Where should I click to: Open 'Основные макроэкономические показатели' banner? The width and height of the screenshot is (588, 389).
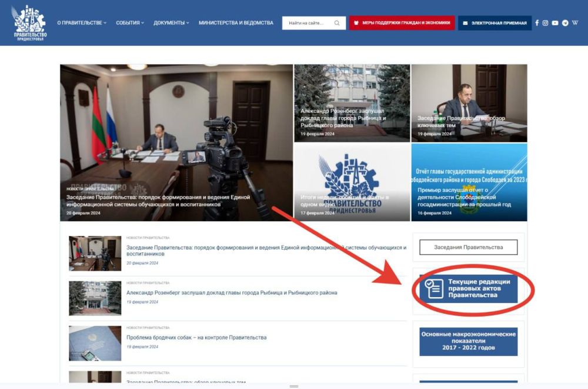point(468,341)
